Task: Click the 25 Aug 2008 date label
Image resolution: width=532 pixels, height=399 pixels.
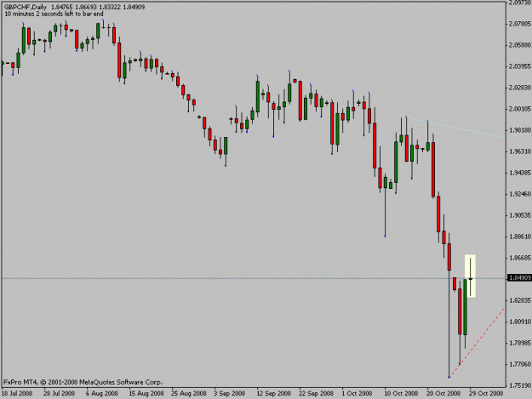Action: (x=189, y=394)
